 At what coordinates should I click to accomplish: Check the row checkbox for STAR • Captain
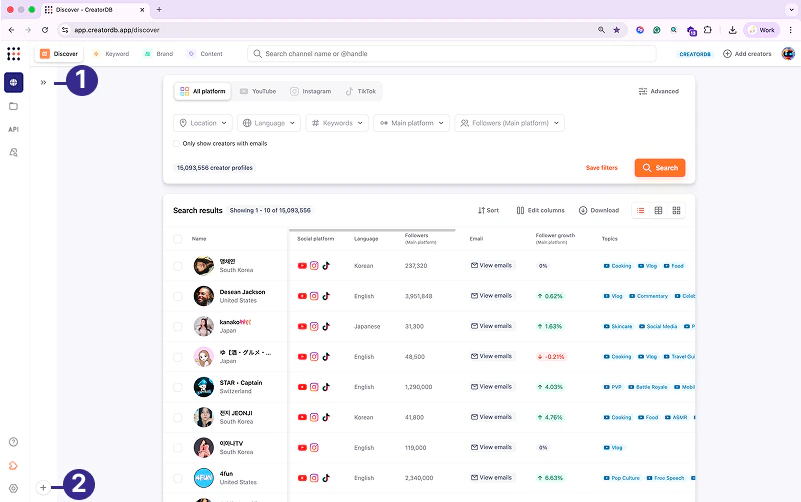(178, 387)
